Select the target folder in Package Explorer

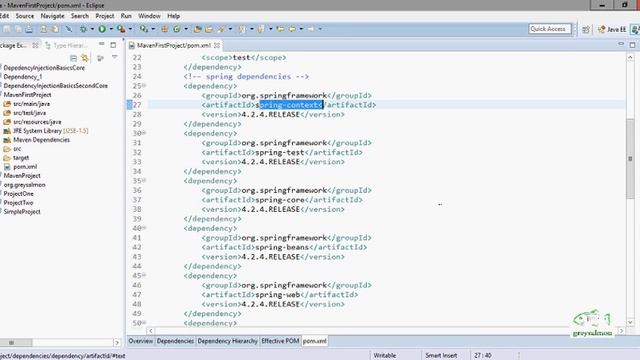[x=20, y=158]
